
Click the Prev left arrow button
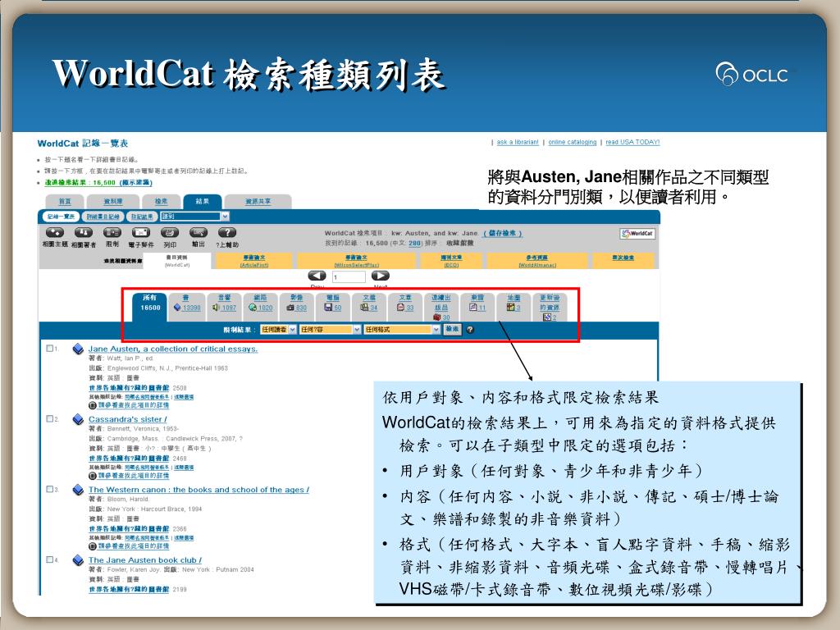pyautogui.click(x=317, y=276)
